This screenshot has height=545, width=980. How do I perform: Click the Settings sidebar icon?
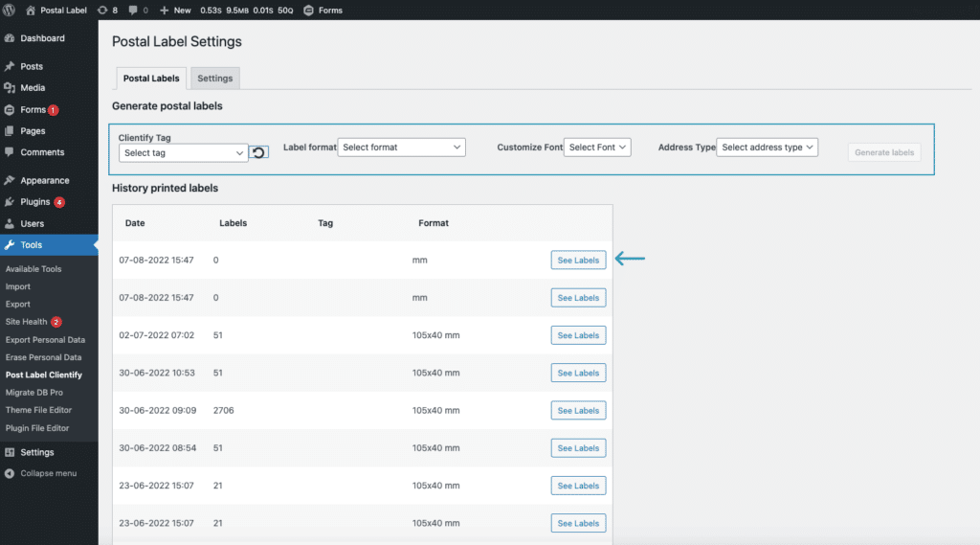coord(10,452)
